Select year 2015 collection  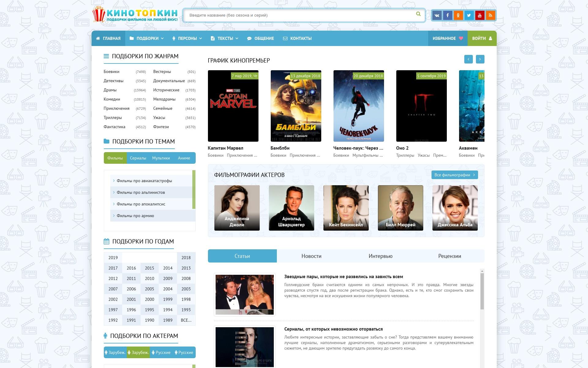[x=149, y=268]
